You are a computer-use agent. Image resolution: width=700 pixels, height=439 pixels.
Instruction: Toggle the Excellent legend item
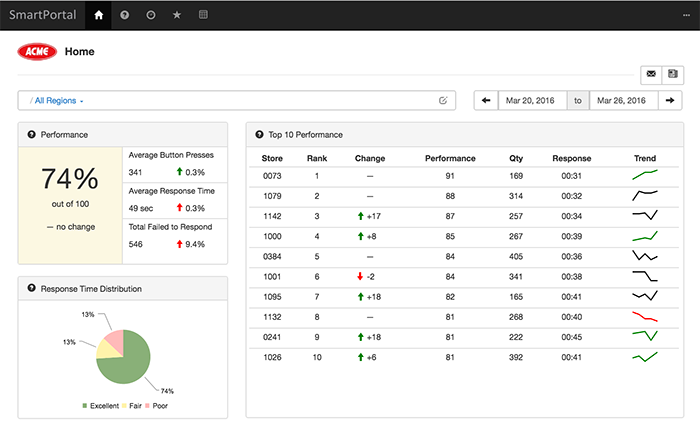pyautogui.click(x=100, y=406)
